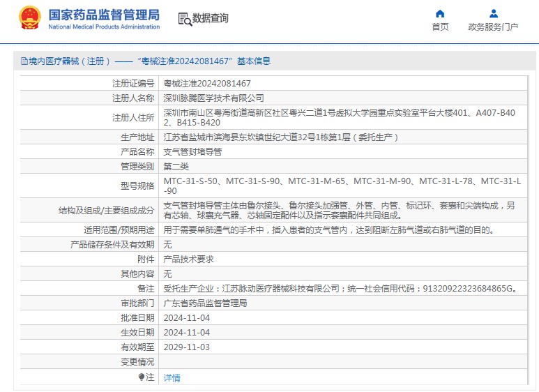Click the home house icon
This screenshot has width=539, height=392.
pyautogui.click(x=440, y=14)
